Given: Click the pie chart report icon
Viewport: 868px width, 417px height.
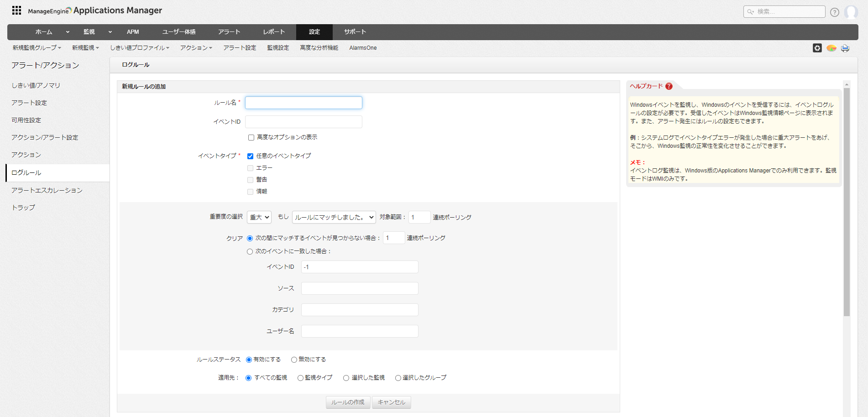Looking at the screenshot, I should (x=831, y=48).
